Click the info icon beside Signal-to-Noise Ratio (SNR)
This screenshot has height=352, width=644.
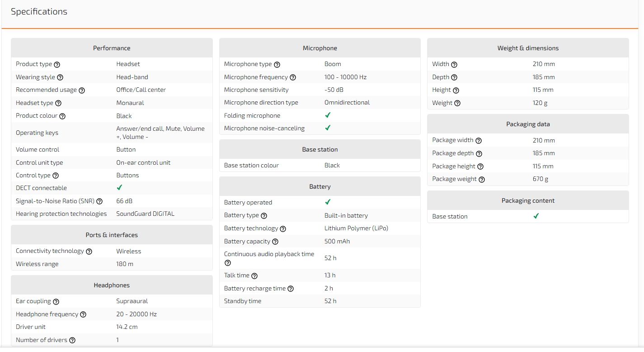[x=99, y=201]
